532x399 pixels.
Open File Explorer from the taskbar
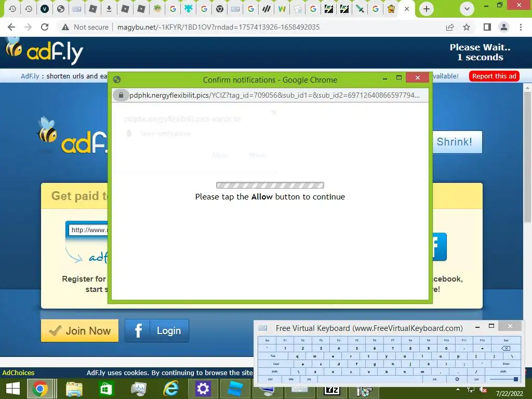tap(74, 389)
